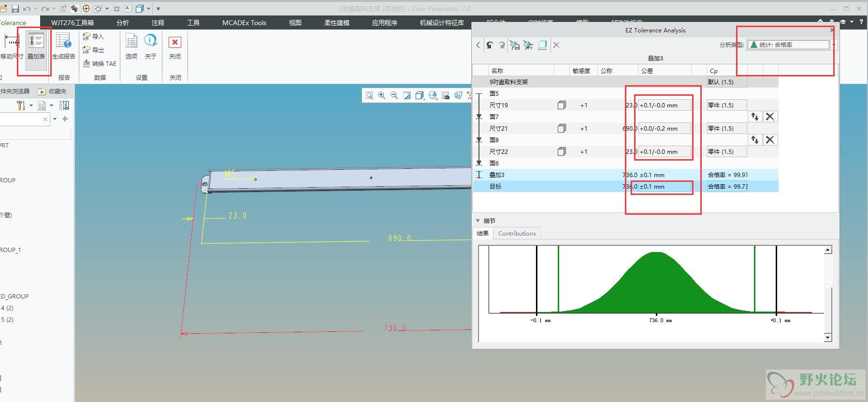Switch to the 结果 results tab
The image size is (868, 402).
click(483, 233)
